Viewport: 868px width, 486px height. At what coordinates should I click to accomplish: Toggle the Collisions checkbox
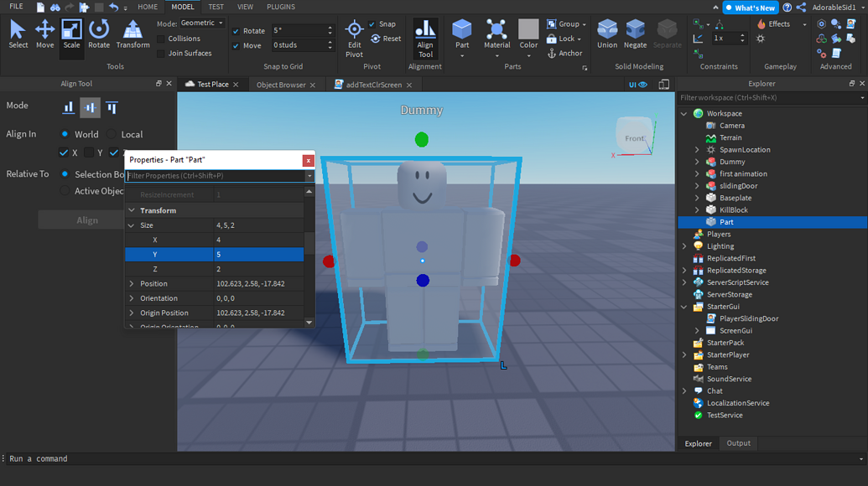pos(160,39)
